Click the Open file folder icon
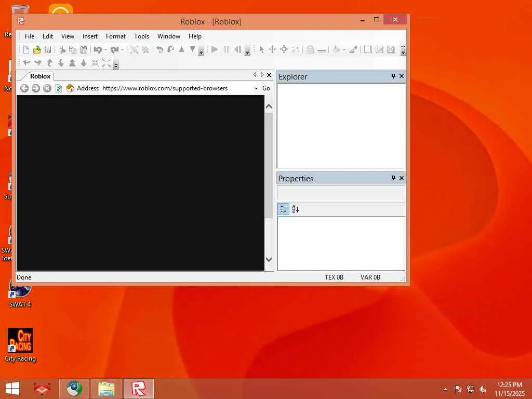 (x=37, y=49)
